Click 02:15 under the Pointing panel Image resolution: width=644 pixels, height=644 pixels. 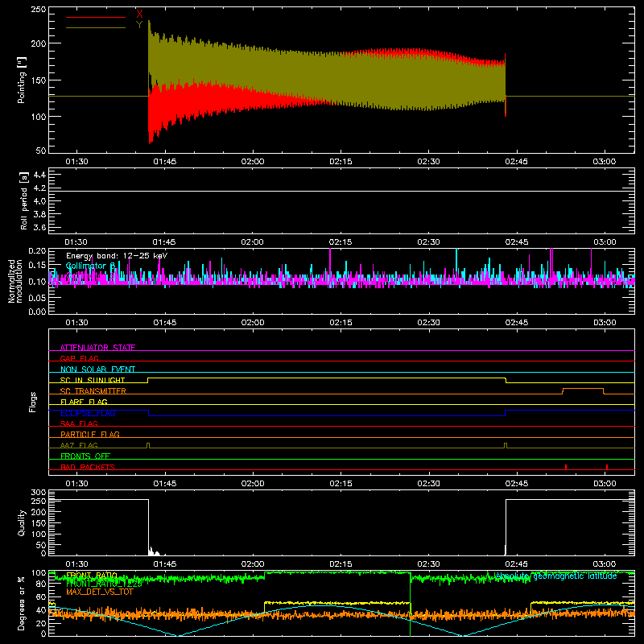341,162
